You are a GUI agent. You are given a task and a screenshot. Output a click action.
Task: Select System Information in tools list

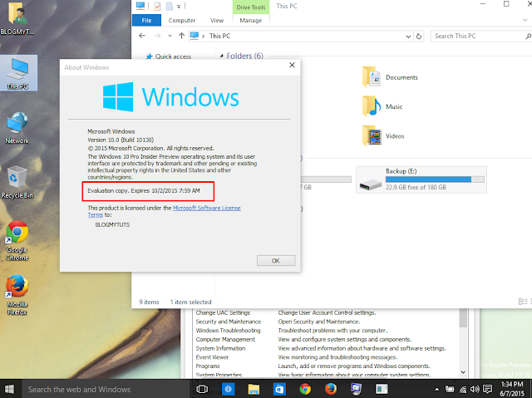pyautogui.click(x=220, y=348)
